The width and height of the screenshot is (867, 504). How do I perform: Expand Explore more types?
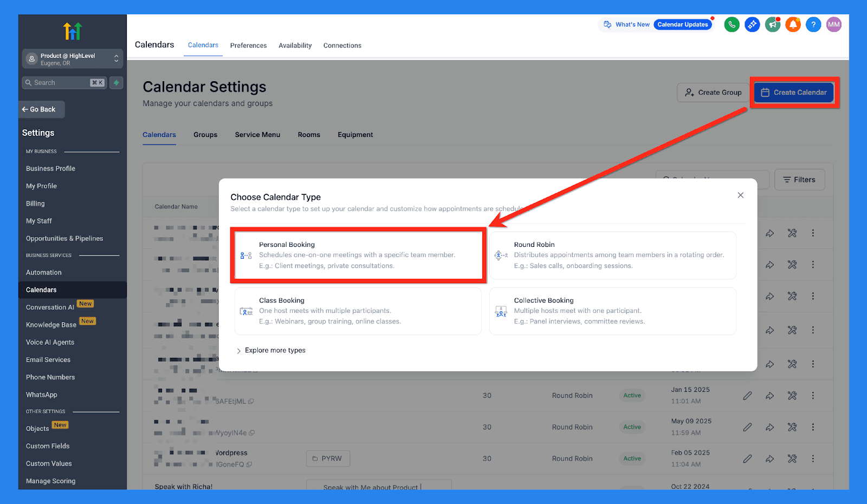[271, 350]
